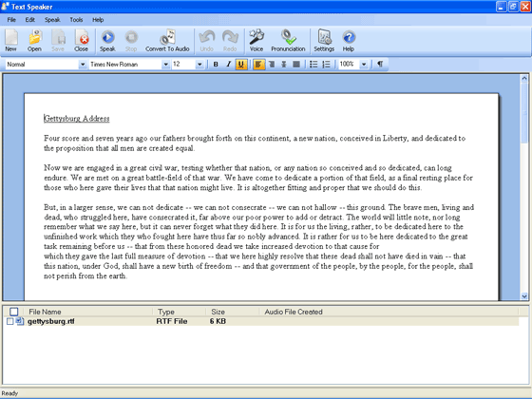Click the Speak play icon

coord(108,37)
